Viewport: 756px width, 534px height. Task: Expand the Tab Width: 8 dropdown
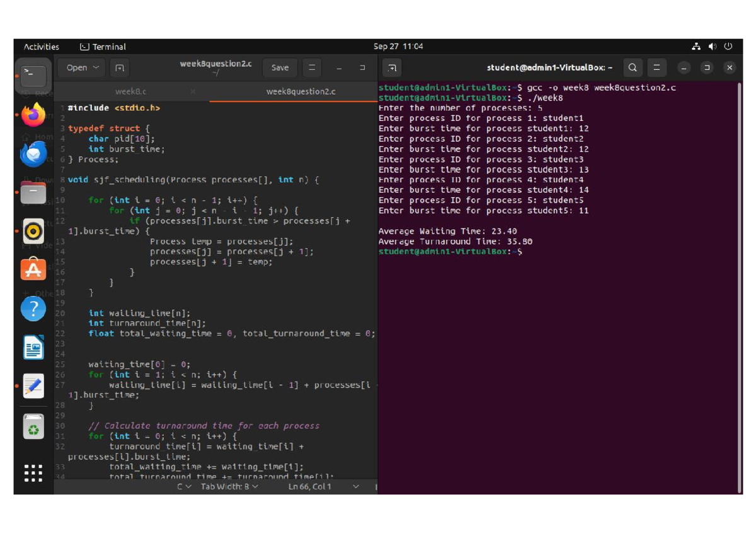pyautogui.click(x=229, y=487)
